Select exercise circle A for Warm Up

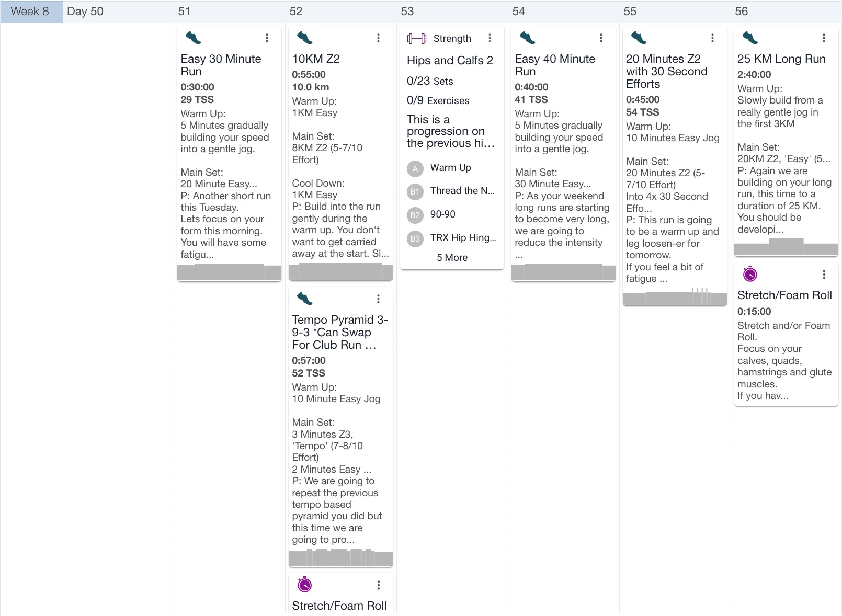coord(415,168)
